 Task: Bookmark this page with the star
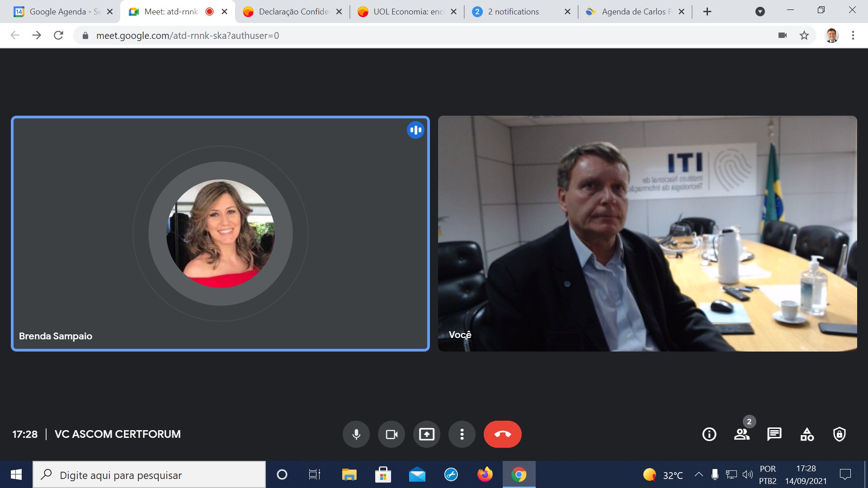[804, 35]
